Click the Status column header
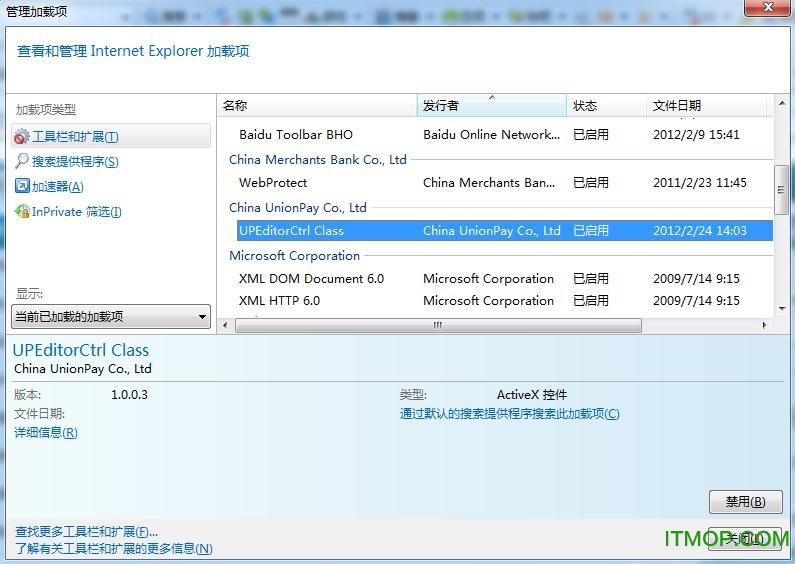Screen dimensions: 795x564 click(605, 106)
